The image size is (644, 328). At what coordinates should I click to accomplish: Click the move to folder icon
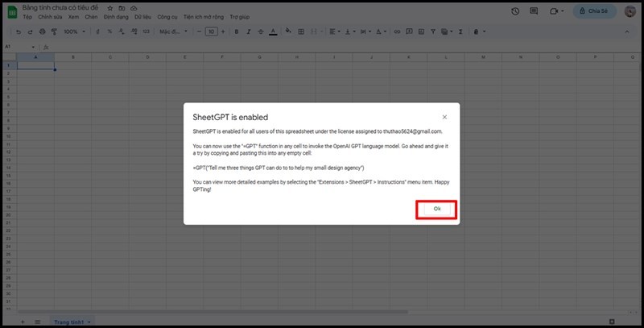click(122, 8)
